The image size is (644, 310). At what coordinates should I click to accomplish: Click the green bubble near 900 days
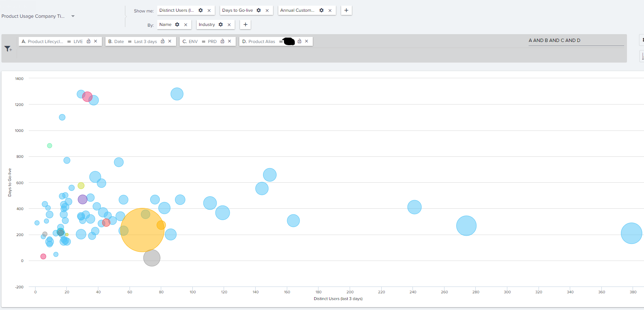tap(50, 146)
